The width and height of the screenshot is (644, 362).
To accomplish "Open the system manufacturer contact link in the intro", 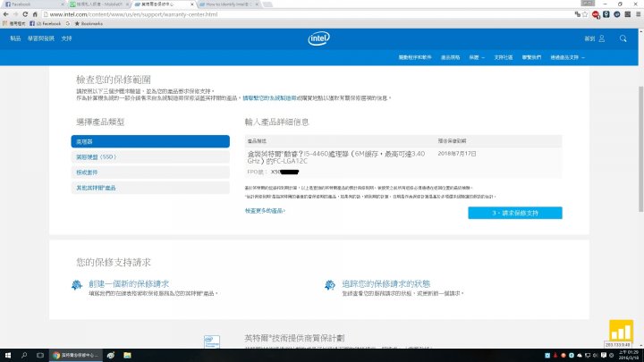I will point(269,98).
